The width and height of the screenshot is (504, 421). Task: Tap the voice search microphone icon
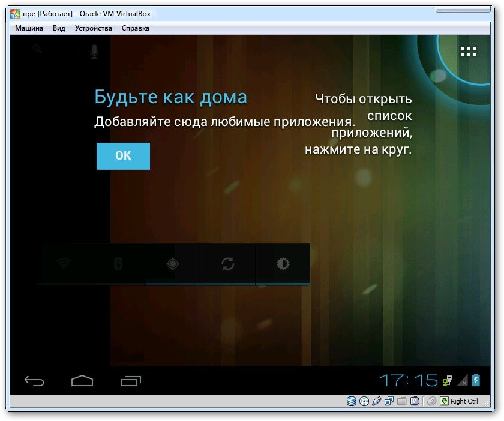coord(94,52)
